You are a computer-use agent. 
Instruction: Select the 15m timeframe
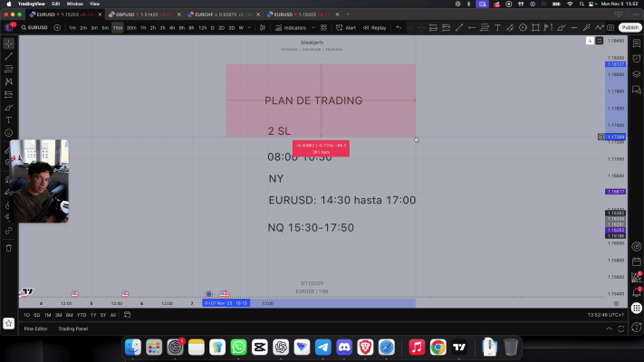point(118,28)
